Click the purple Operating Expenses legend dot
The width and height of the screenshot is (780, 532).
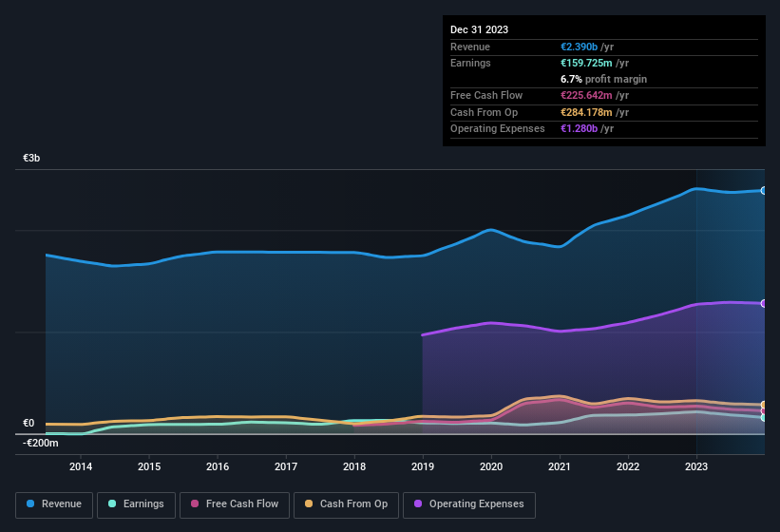pyautogui.click(x=418, y=503)
